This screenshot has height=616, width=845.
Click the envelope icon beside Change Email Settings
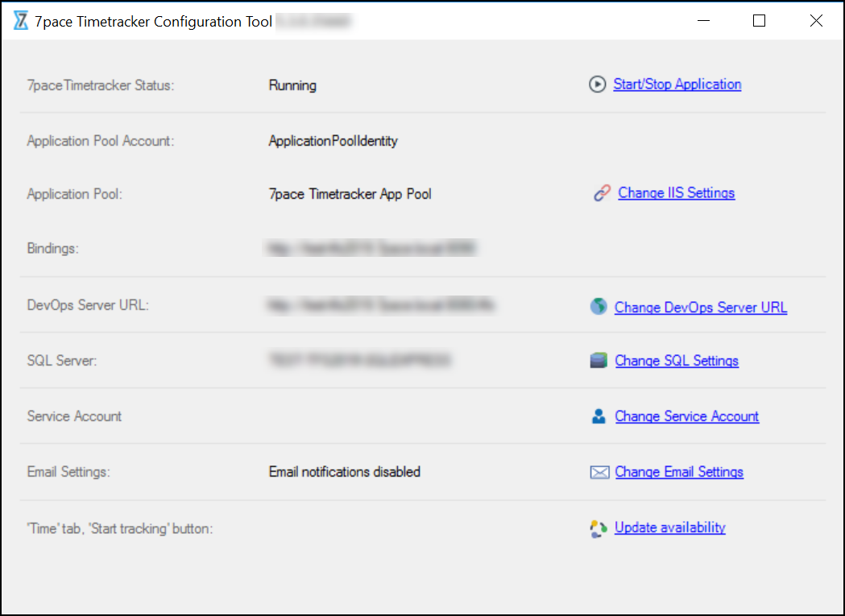click(x=599, y=472)
